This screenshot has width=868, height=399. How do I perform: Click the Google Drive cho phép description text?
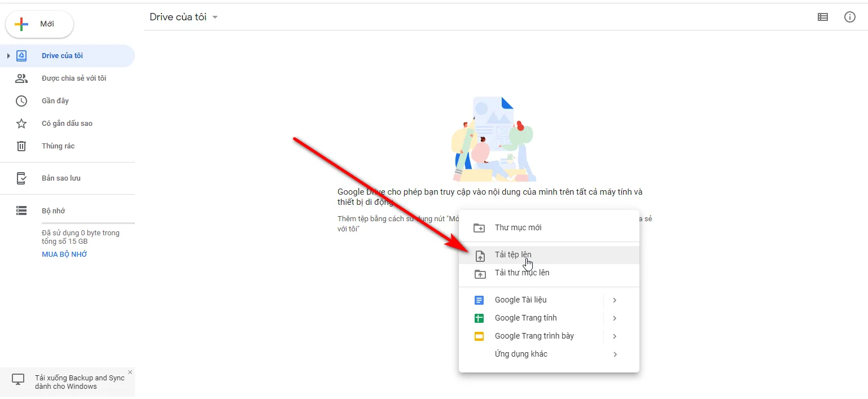490,197
